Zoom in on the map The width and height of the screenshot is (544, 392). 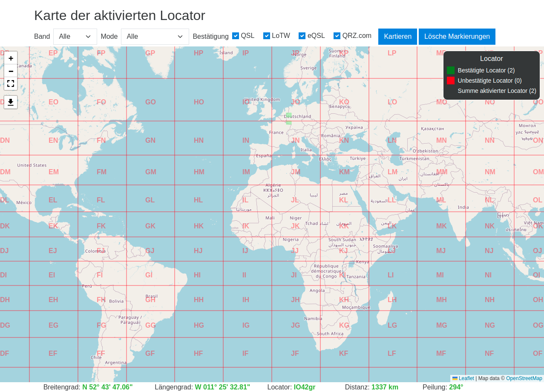click(x=11, y=58)
